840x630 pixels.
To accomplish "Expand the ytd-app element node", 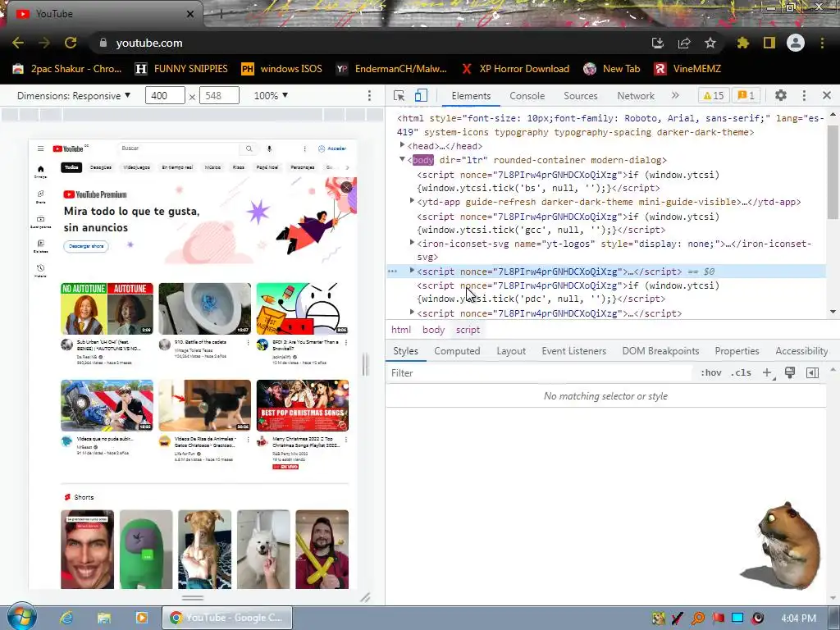I will (x=412, y=201).
